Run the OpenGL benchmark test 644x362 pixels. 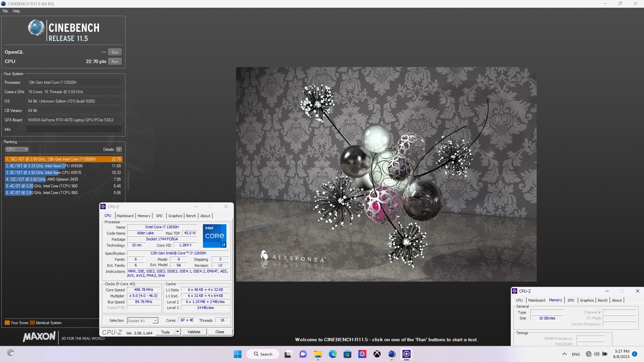[115, 52]
